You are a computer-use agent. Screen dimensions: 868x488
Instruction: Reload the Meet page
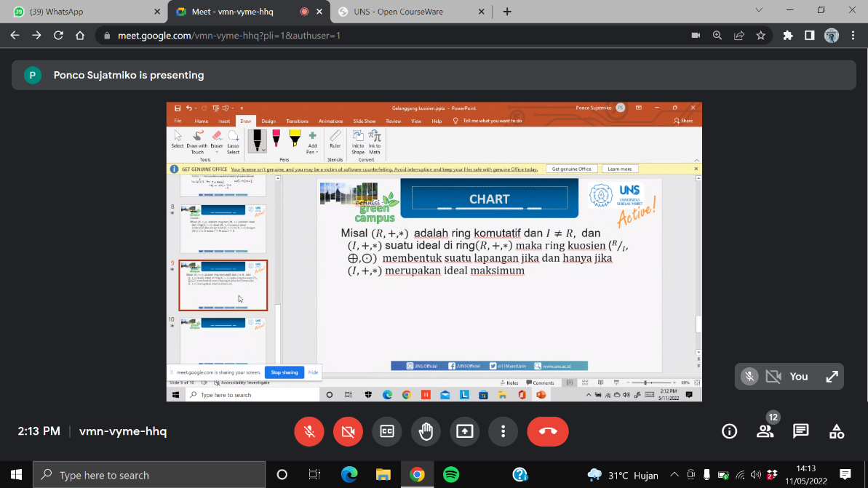point(58,36)
